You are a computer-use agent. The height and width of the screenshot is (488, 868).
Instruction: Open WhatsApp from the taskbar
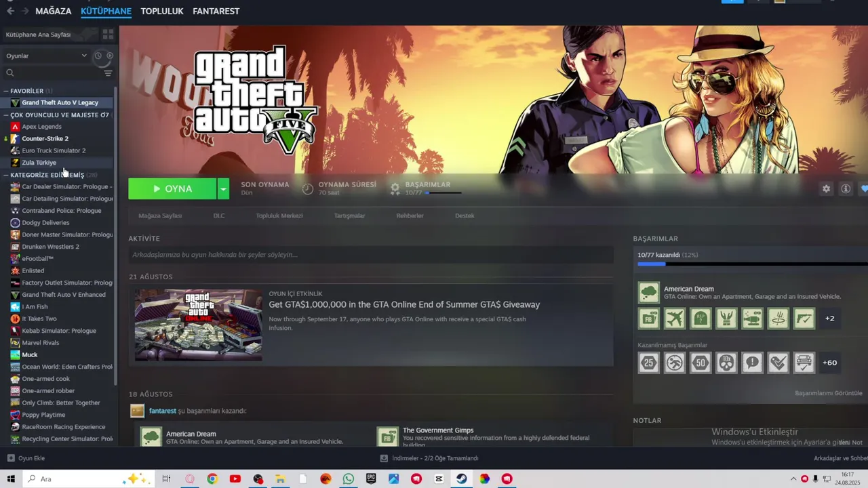348,479
